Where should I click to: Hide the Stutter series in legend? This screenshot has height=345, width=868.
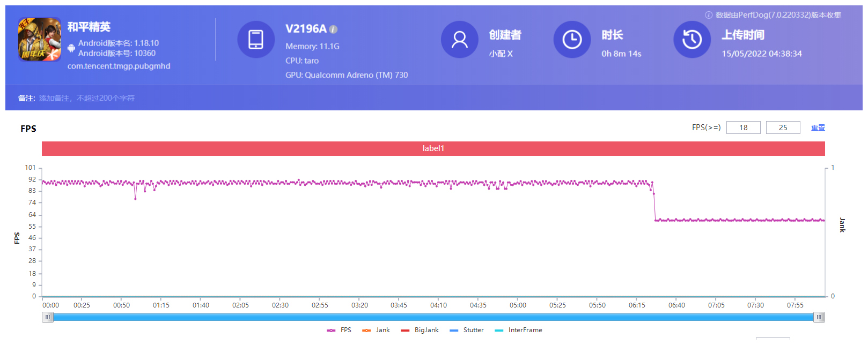[467, 330]
